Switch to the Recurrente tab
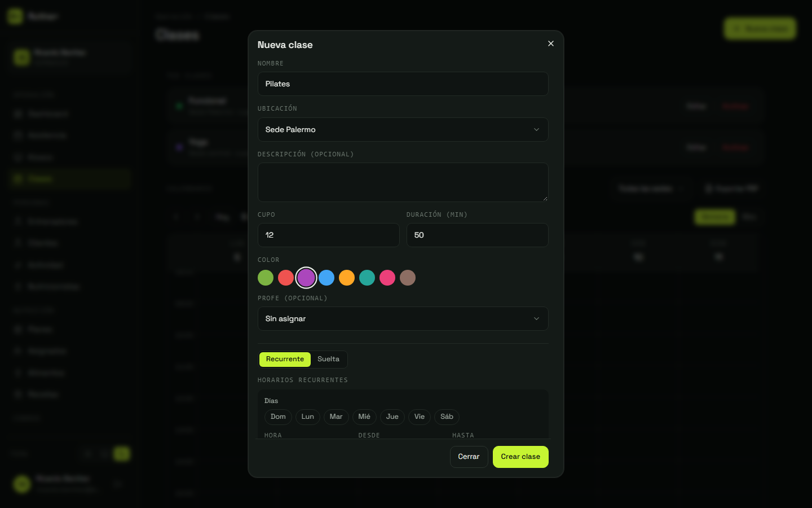812x508 pixels. pyautogui.click(x=285, y=359)
